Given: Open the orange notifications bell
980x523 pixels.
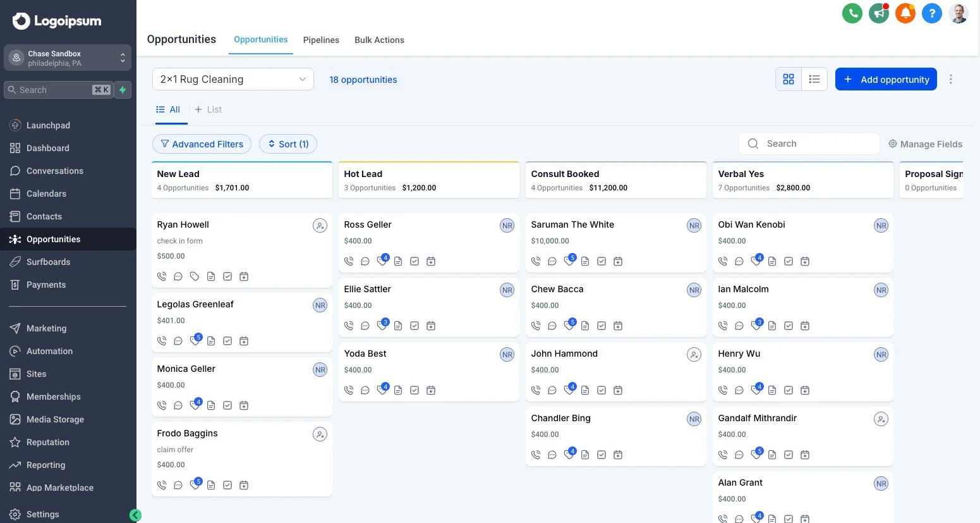Looking at the screenshot, I should [x=905, y=13].
